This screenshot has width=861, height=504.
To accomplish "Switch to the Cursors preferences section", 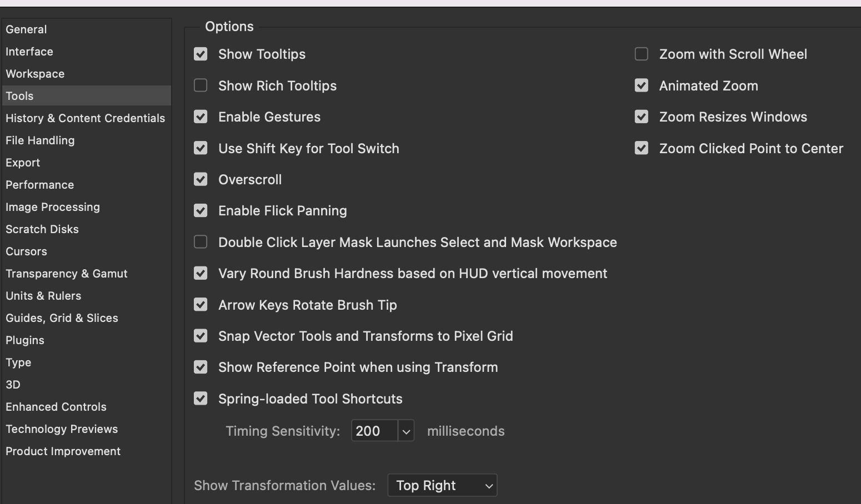I will point(26,251).
